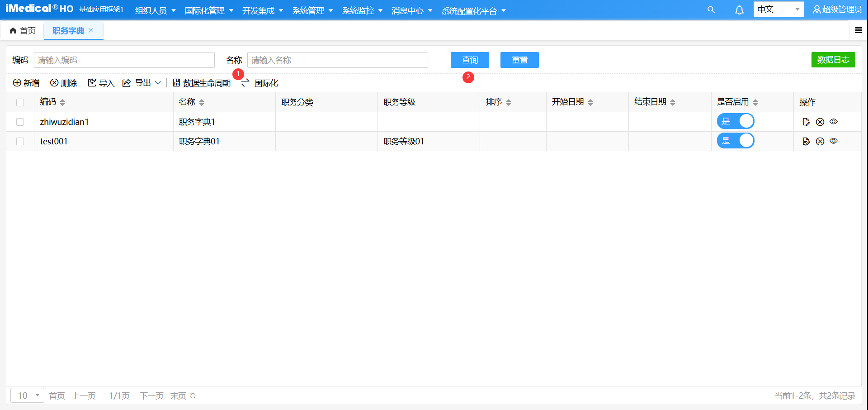868x410 pixels.
Task: Edit the test001 row
Action: [x=806, y=141]
